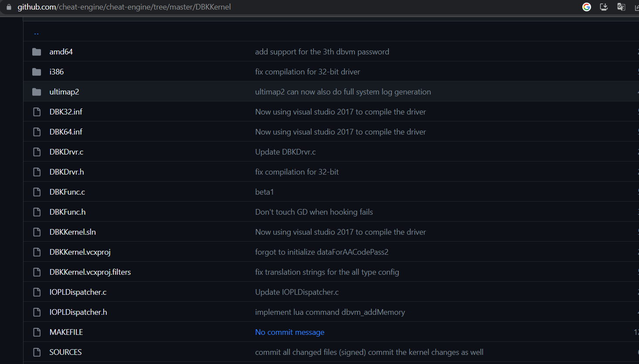
Task: Open DBK64.inf commit 'Now using visual studio 2017'
Action: 340,132
